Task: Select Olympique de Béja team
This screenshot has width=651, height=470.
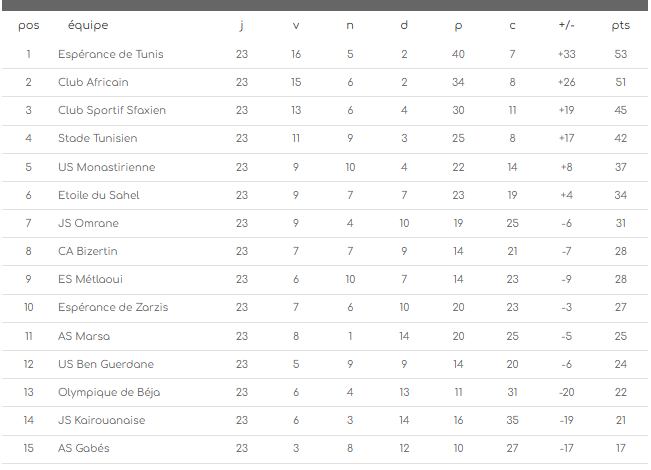Action: (x=106, y=392)
